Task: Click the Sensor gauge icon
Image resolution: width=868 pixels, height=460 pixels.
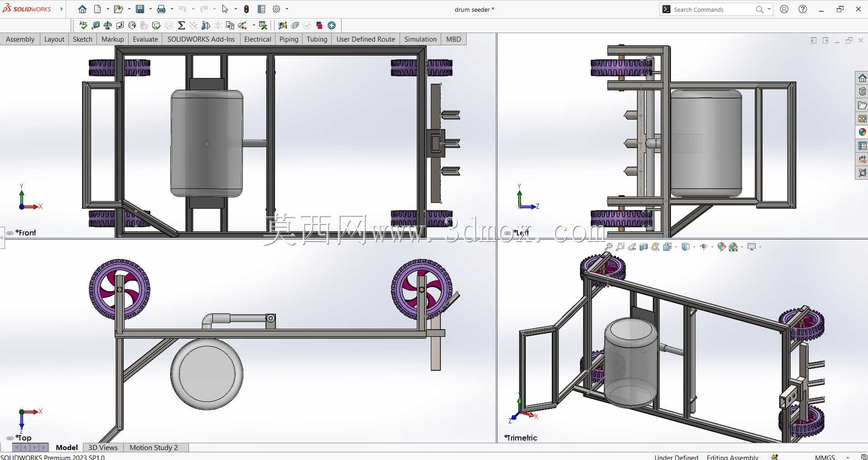Action: point(132,25)
